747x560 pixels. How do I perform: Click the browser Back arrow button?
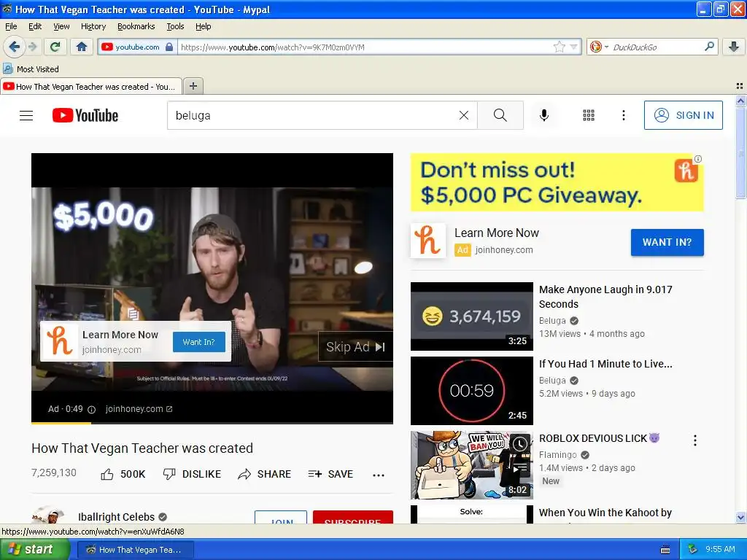15,47
